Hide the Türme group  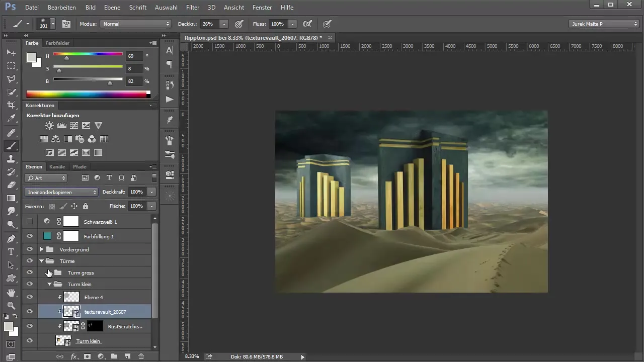point(30,261)
